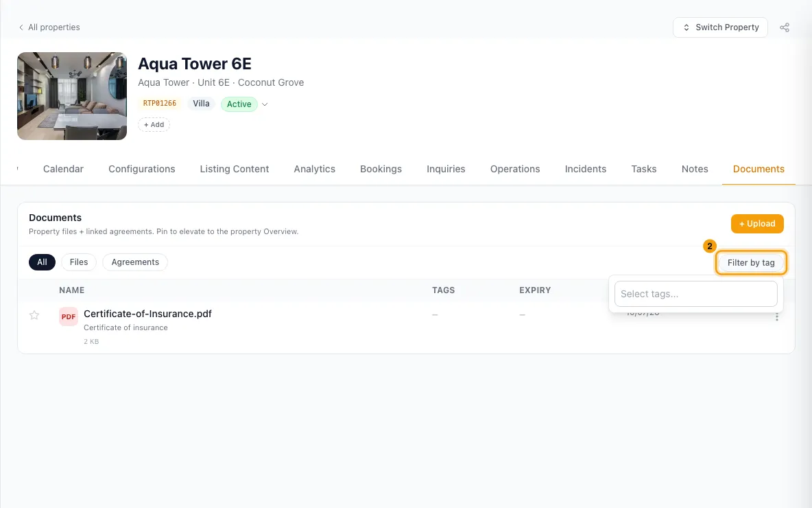Click the Villa type badge
This screenshot has height=508, width=812.
202,104
